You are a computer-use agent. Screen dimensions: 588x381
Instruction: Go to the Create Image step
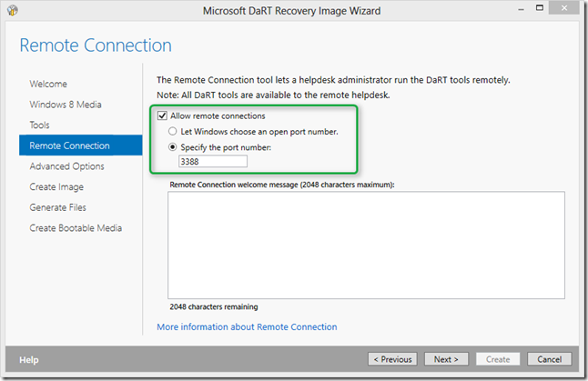pyautogui.click(x=56, y=187)
